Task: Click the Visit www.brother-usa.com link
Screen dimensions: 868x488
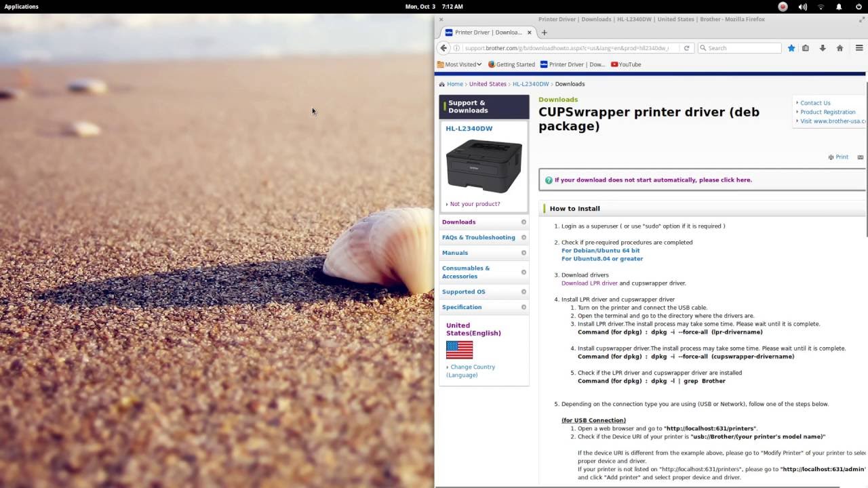Action: click(833, 121)
